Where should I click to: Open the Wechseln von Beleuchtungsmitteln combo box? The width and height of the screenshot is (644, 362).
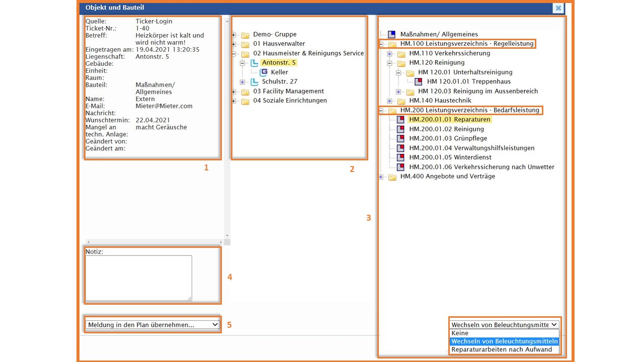pos(505,325)
